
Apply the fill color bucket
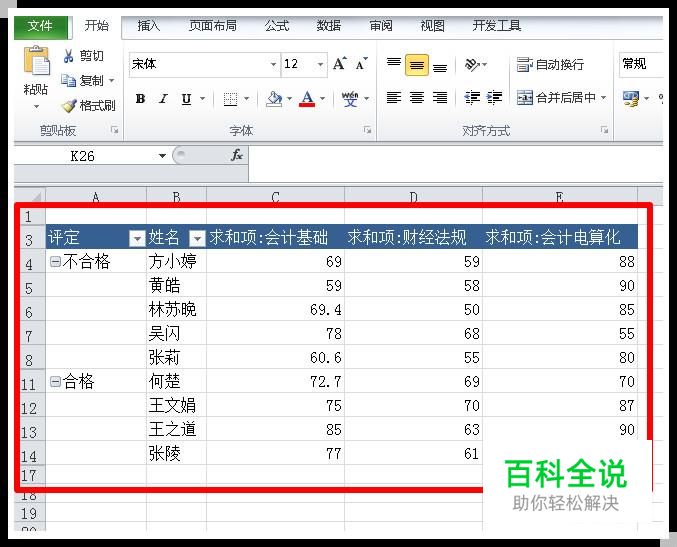[x=274, y=99]
